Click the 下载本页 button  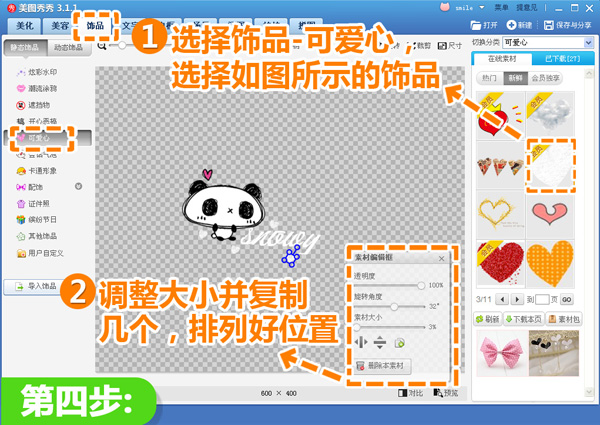point(524,319)
